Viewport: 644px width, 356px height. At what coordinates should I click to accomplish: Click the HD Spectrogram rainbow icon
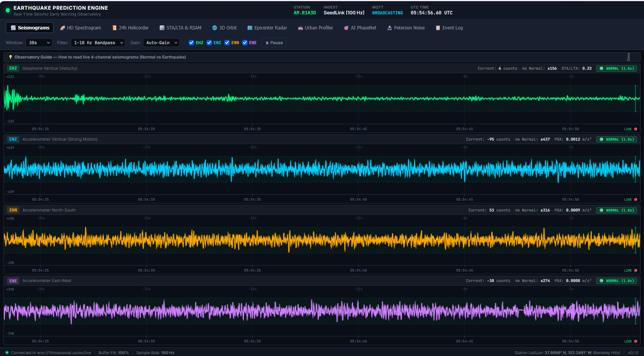click(62, 28)
